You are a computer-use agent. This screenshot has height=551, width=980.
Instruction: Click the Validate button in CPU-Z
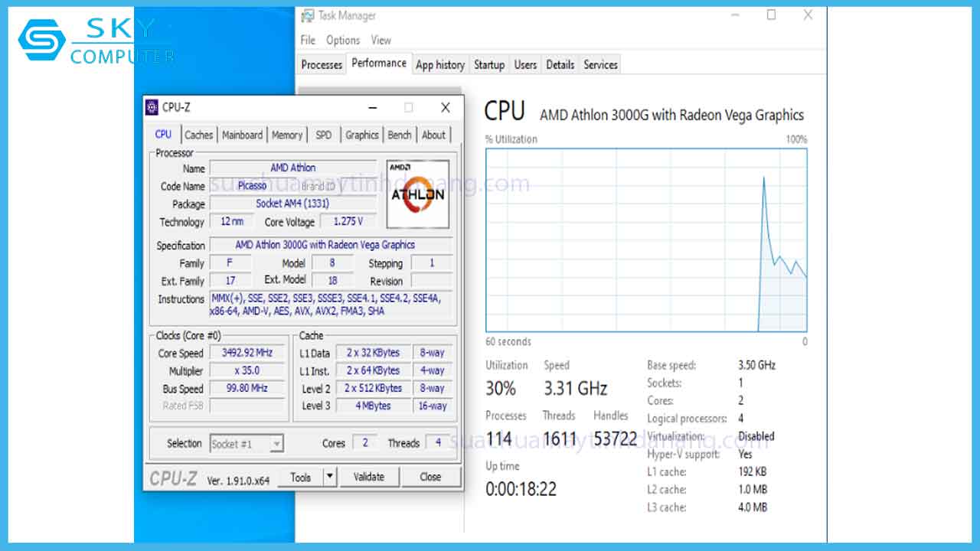point(369,477)
